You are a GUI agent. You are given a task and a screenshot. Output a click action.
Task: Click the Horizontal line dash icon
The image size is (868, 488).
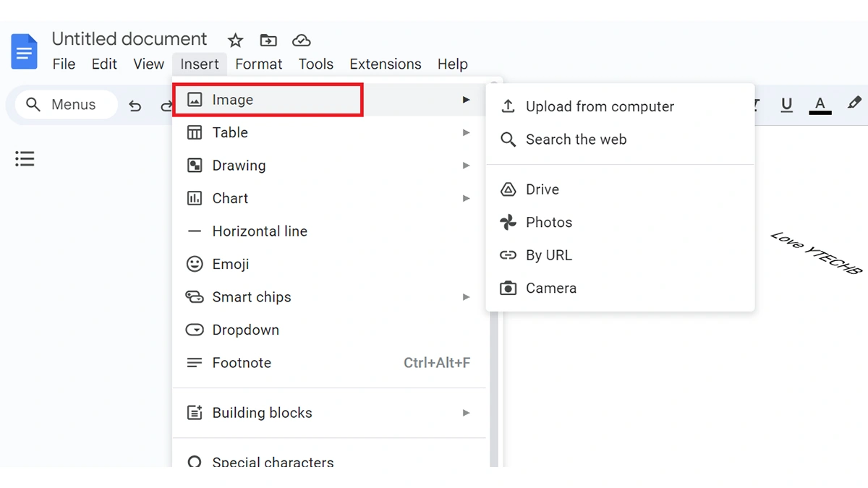[195, 231]
